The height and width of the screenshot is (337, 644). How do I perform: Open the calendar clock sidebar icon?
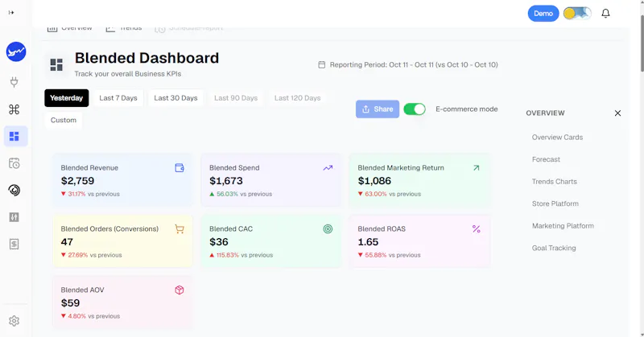pos(14,163)
